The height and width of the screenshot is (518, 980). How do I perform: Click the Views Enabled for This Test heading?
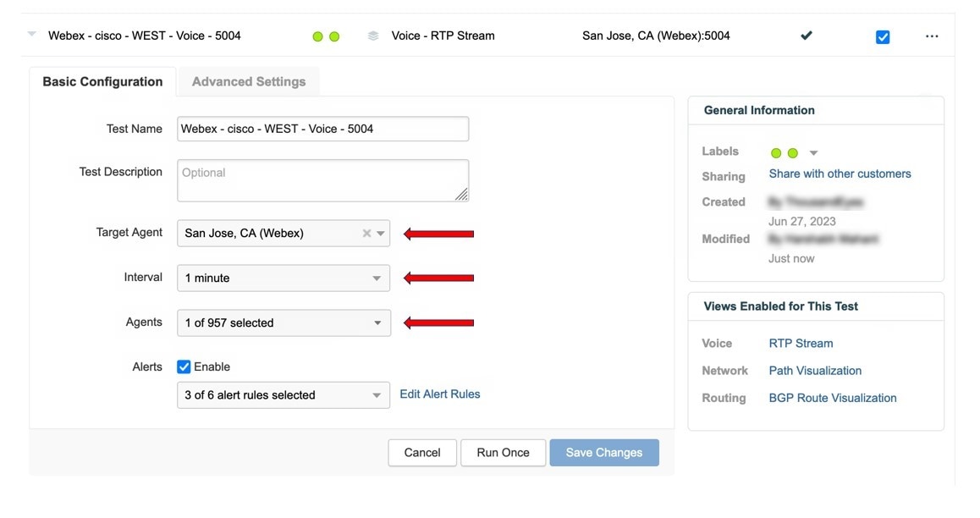click(x=780, y=306)
